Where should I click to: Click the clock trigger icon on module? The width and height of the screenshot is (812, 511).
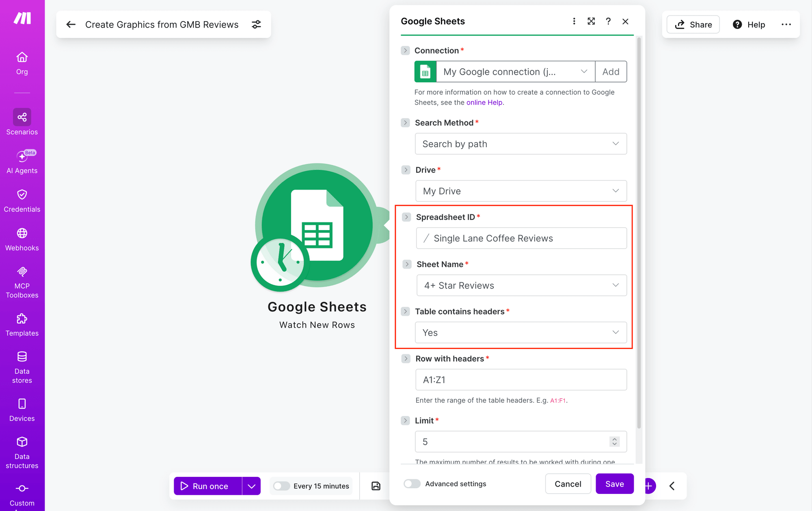[x=280, y=262]
